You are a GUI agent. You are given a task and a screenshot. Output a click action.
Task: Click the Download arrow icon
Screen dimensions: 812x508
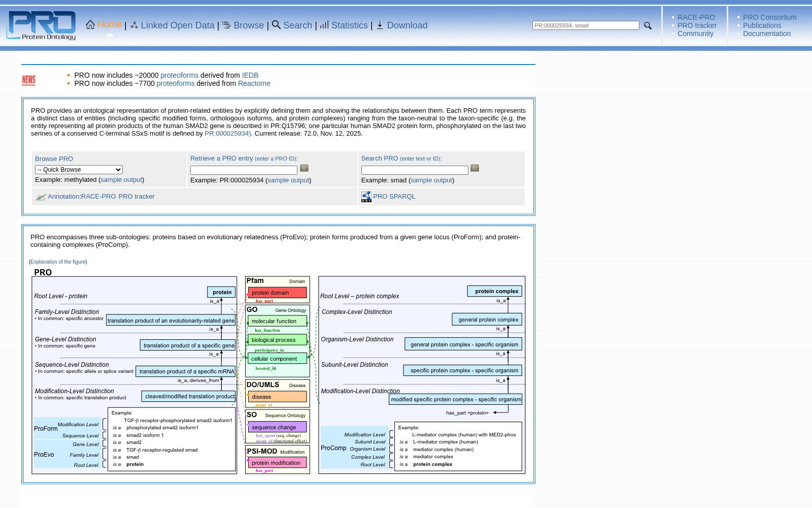coord(380,25)
